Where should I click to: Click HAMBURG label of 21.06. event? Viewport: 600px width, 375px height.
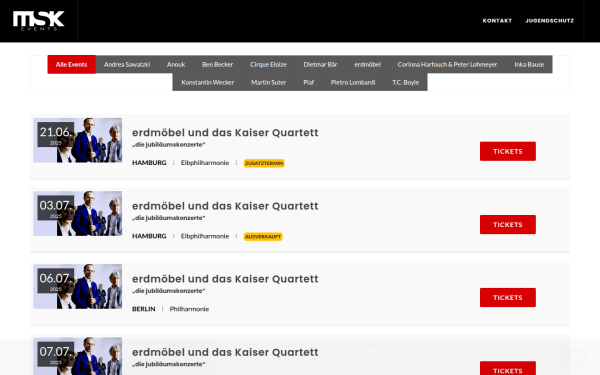[x=149, y=163]
